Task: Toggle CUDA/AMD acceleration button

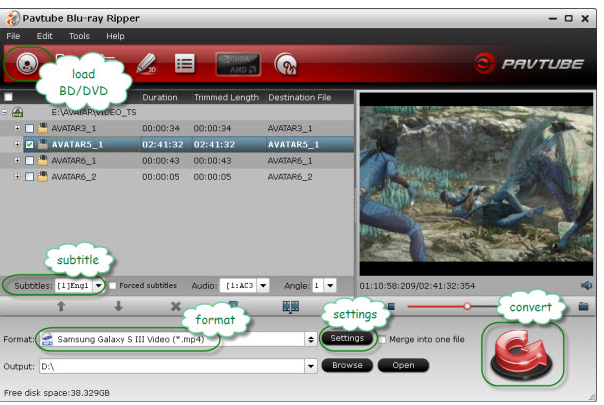Action: pyautogui.click(x=238, y=64)
